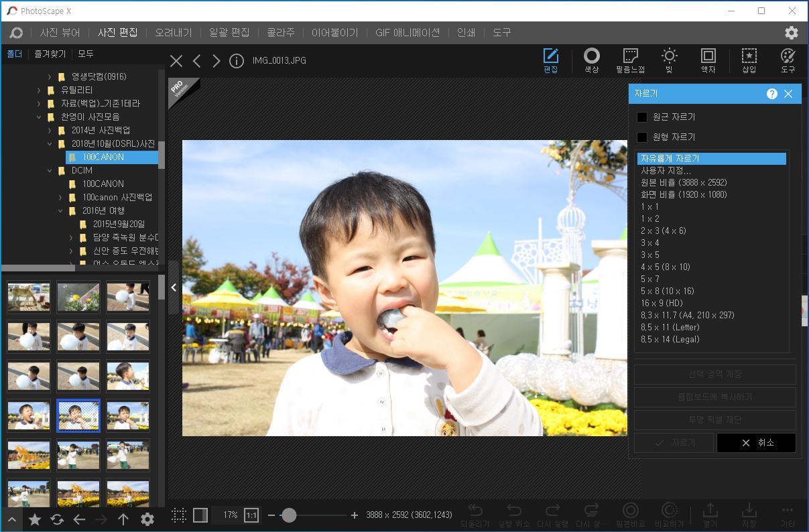Screen dimensions: 809x532
Task: Click zoom out minus button
Action: (271, 515)
